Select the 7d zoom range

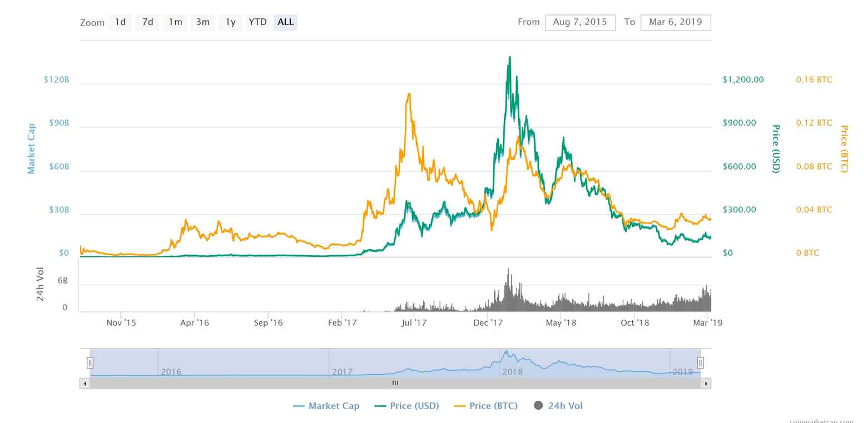(x=147, y=22)
